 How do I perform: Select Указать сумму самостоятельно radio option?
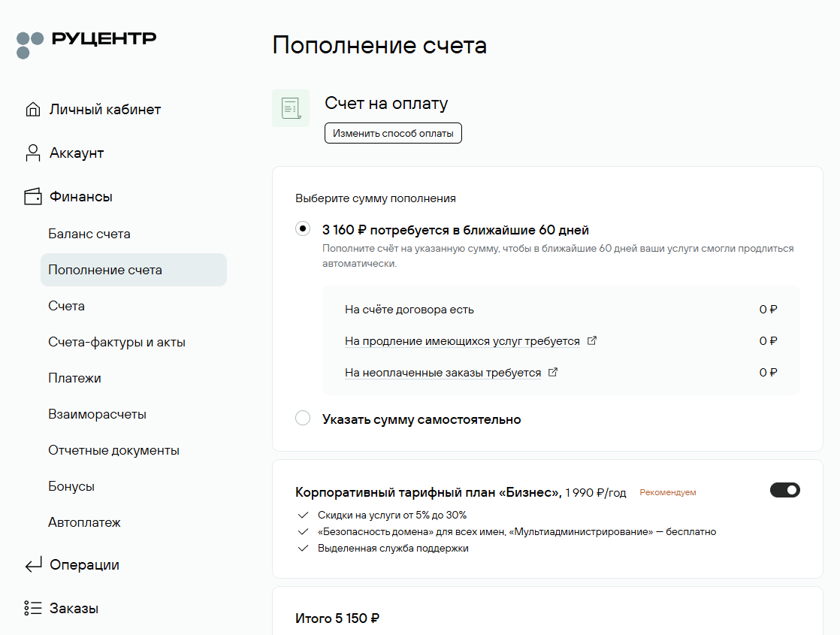click(303, 419)
